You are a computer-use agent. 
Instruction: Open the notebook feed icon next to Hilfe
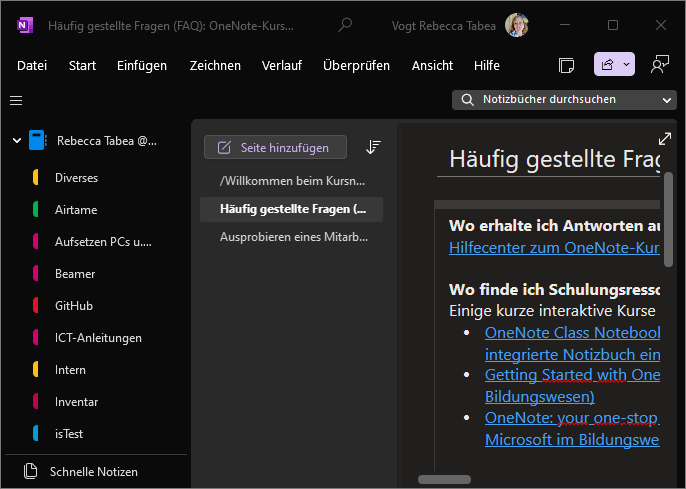[x=567, y=65]
